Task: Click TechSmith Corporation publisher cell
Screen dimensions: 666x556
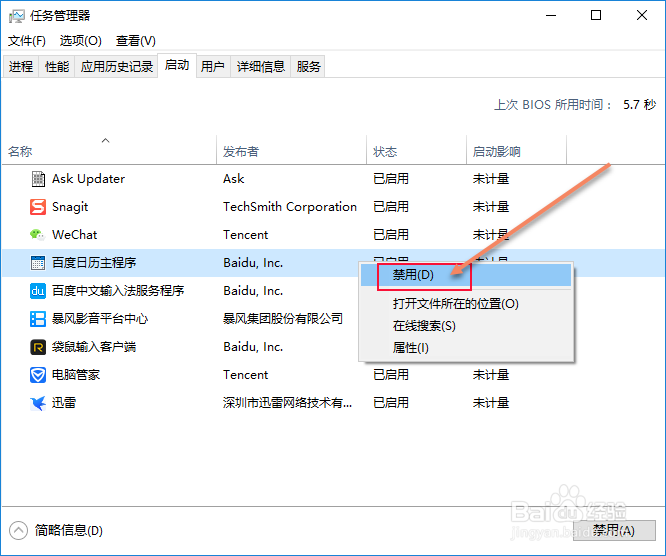Action: click(290, 207)
